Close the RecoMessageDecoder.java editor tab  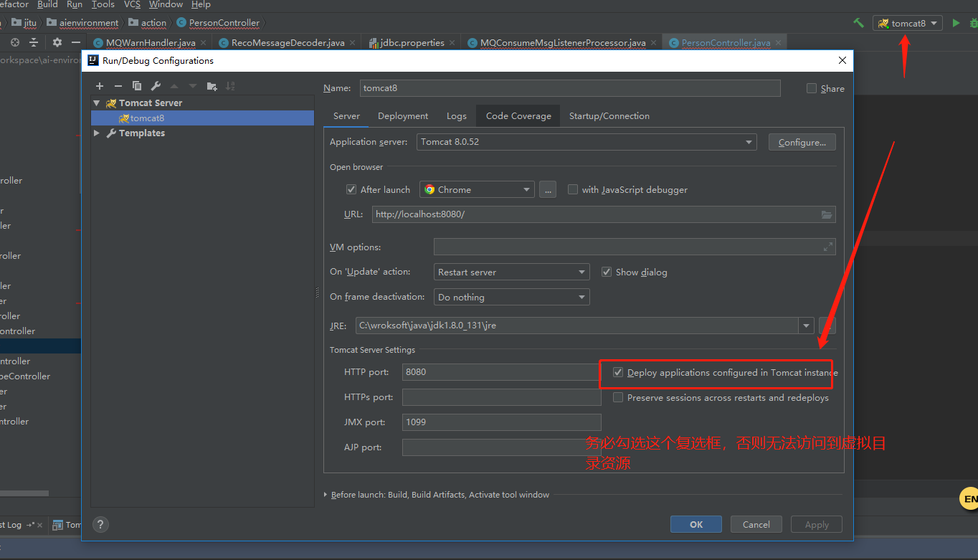[x=353, y=43]
